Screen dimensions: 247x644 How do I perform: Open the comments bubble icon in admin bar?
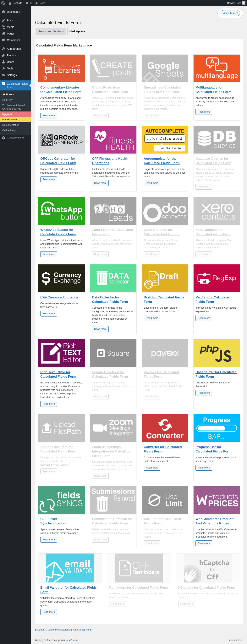[x=27, y=3]
